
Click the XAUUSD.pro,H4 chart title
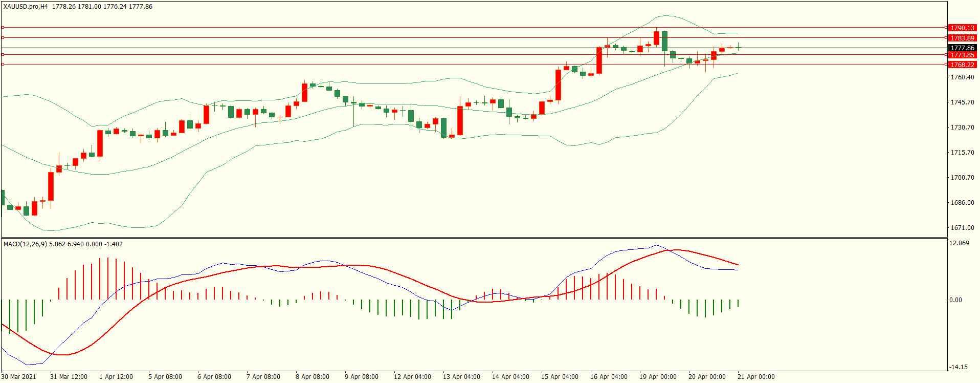pyautogui.click(x=26, y=7)
